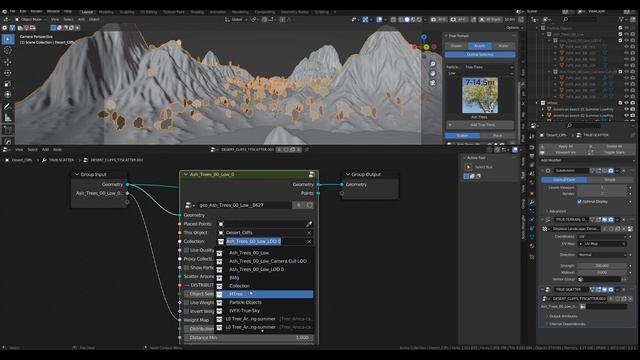640x360 pixels.
Task: Open the Global transform orientation dropdown
Action: pos(236,19)
